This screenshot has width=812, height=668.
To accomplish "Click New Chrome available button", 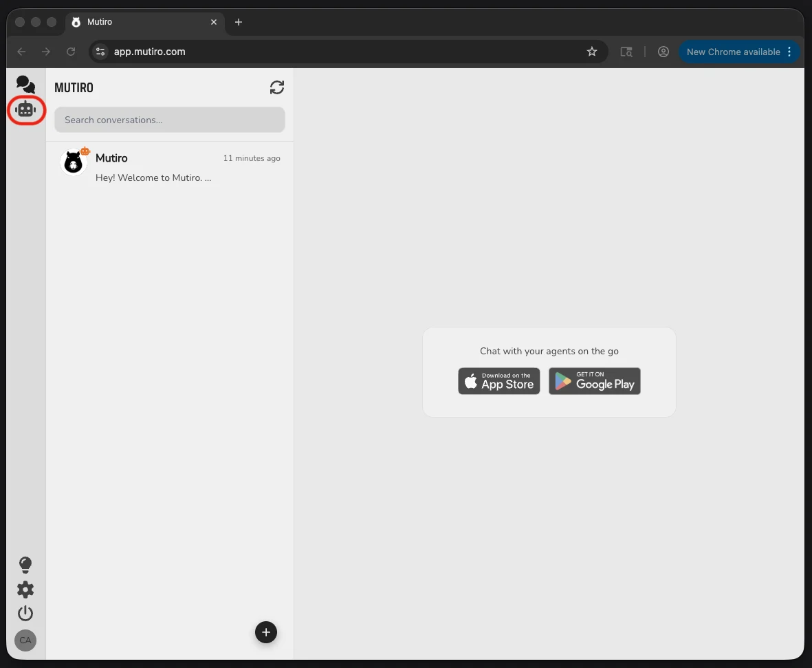I will 734,52.
